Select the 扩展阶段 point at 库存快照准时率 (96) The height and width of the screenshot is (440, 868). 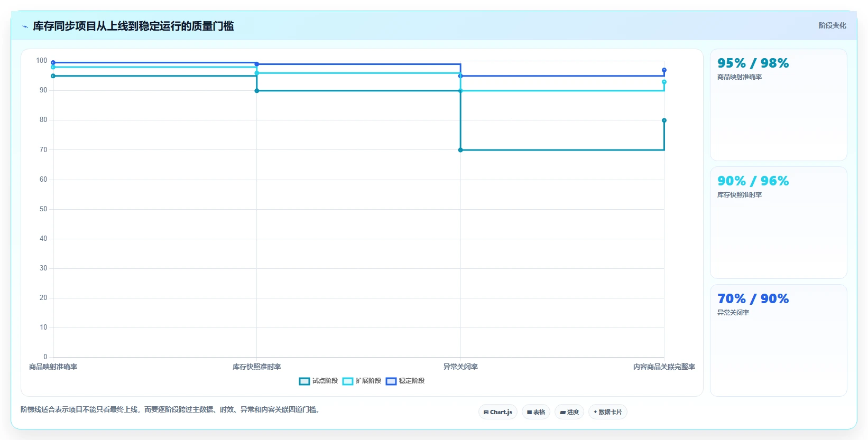pyautogui.click(x=257, y=73)
